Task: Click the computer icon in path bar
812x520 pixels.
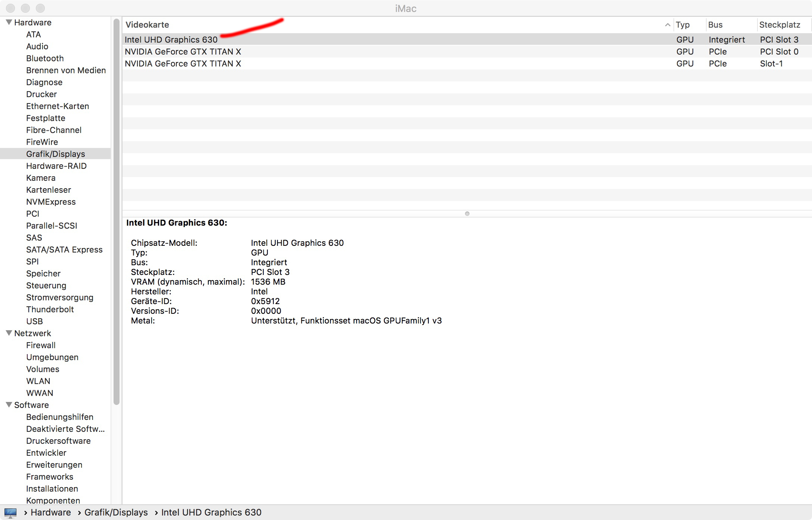Action: (x=10, y=513)
